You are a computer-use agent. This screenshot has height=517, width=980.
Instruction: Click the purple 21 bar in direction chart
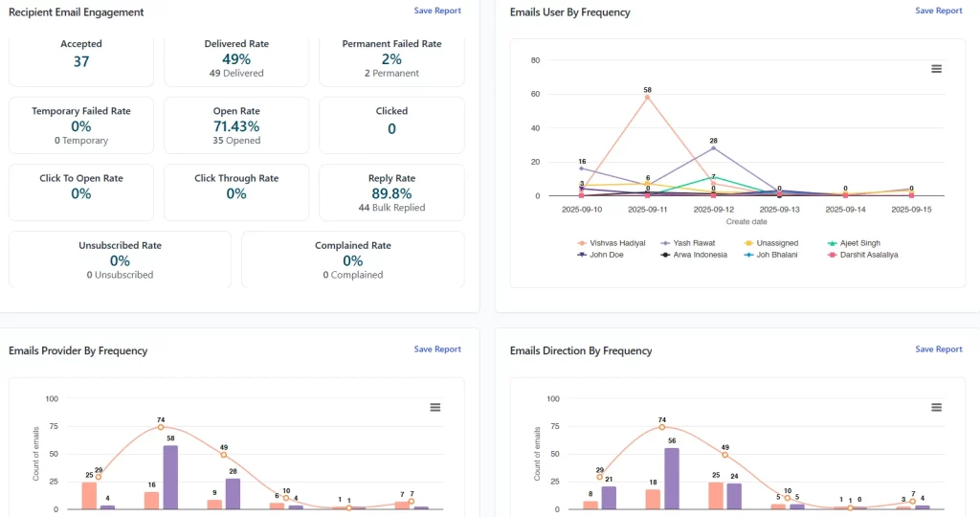tap(609, 498)
